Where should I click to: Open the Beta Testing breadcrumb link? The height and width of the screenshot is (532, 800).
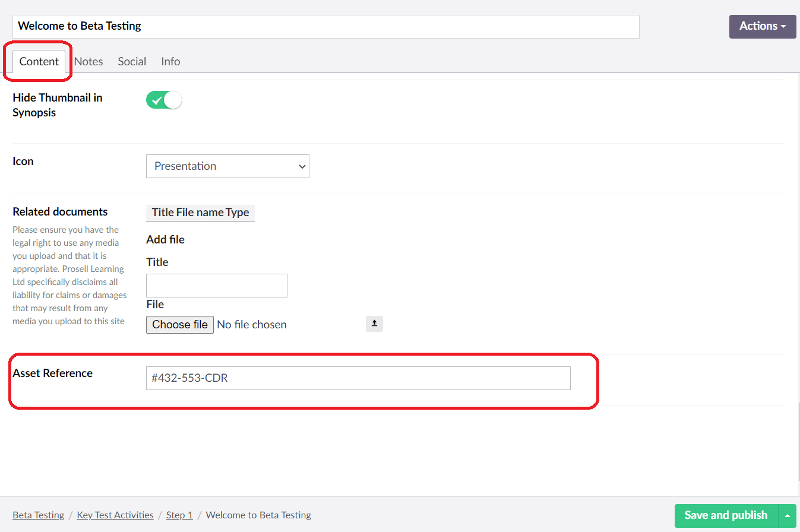point(38,515)
